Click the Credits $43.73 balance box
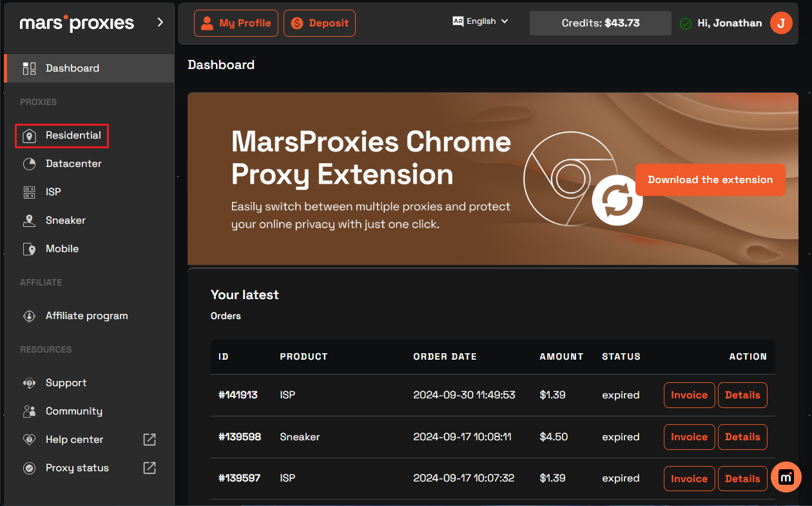 [601, 23]
